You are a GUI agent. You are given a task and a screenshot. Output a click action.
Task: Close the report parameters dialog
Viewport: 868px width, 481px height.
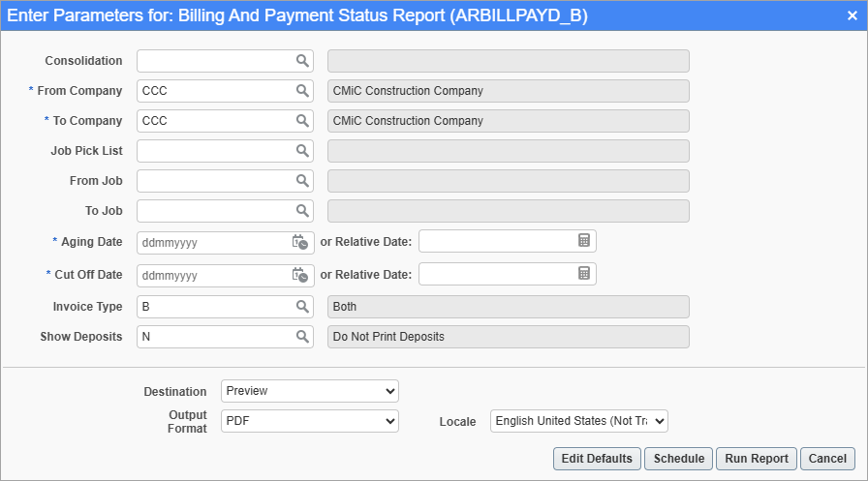[852, 15]
